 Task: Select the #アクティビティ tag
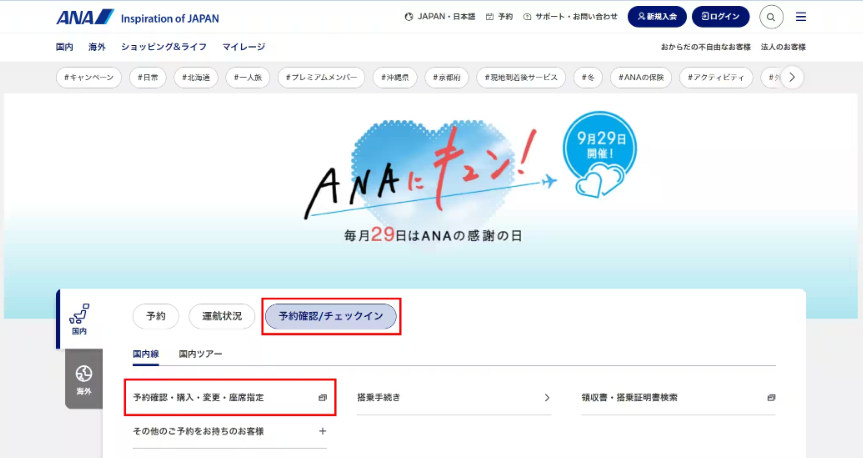pos(716,77)
